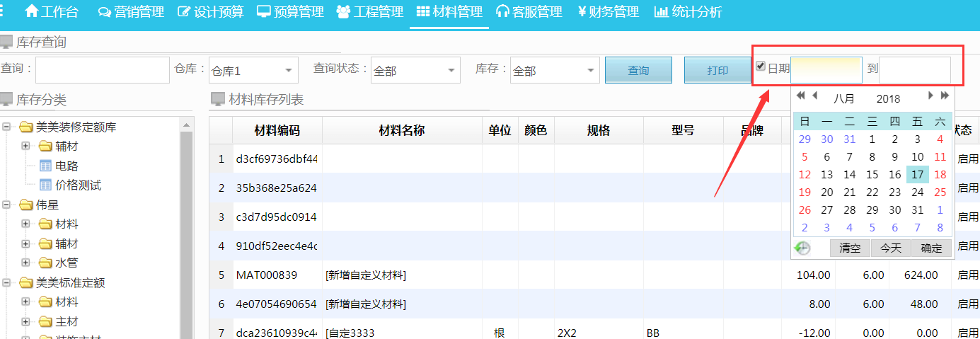The width and height of the screenshot is (980, 339).
Task: Uncheck the 日期 checkbox
Action: pos(761,67)
